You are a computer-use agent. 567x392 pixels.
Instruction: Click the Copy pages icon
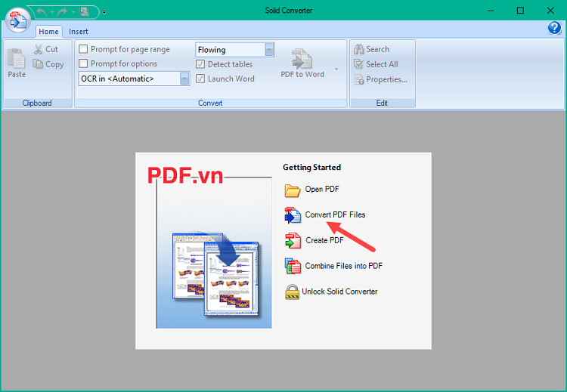click(x=38, y=64)
